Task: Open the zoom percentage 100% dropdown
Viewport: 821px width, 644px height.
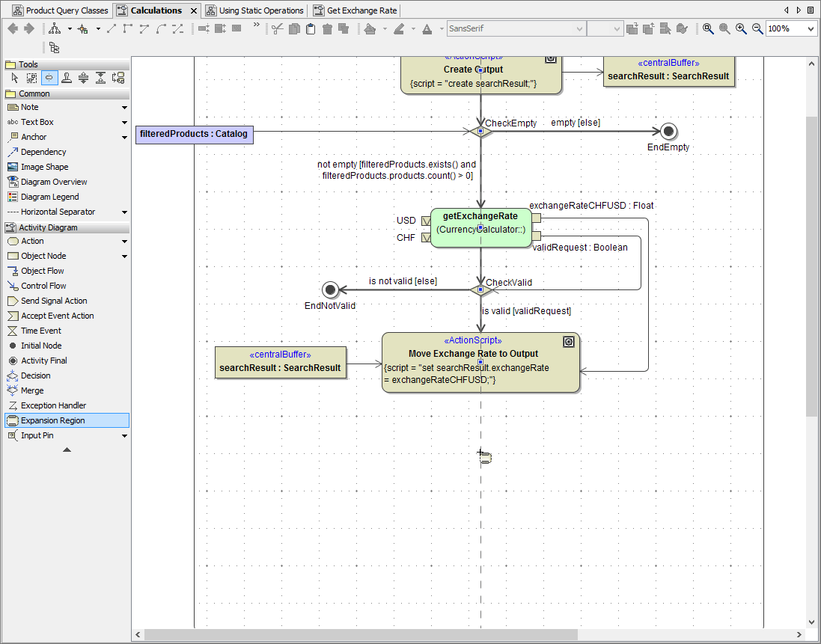Action: tap(811, 28)
